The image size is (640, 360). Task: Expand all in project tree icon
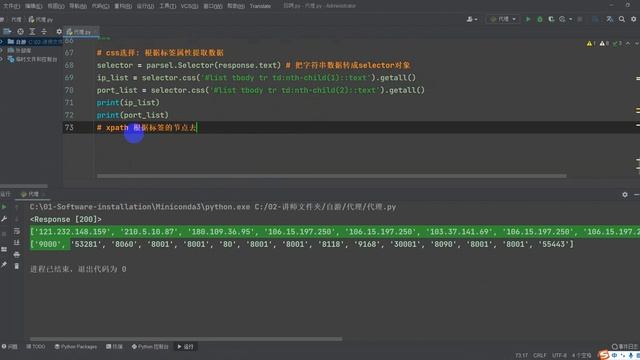pyautogui.click(x=32, y=31)
